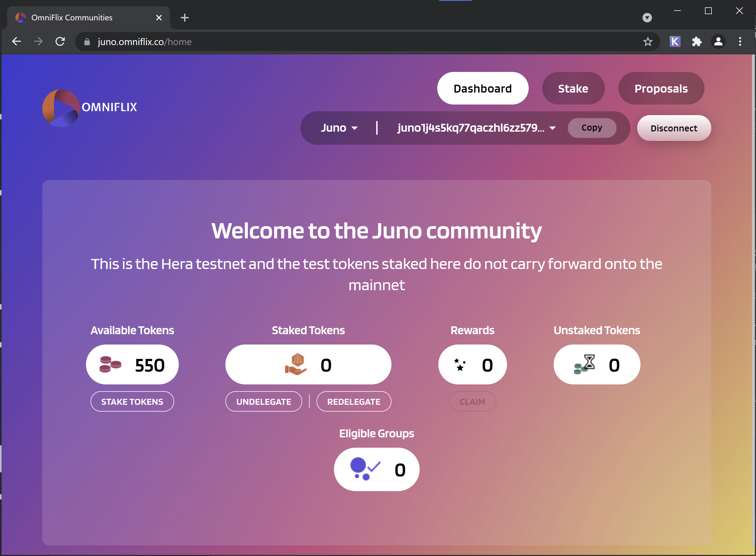The image size is (756, 556).
Task: Click the Staked Tokens hand-coin icon
Action: pos(296,365)
